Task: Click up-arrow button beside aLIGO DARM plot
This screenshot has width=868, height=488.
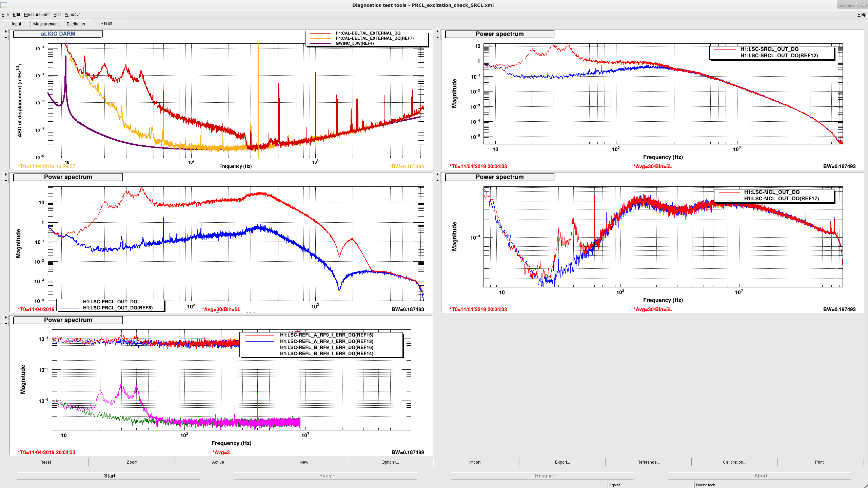Action: coord(6,37)
